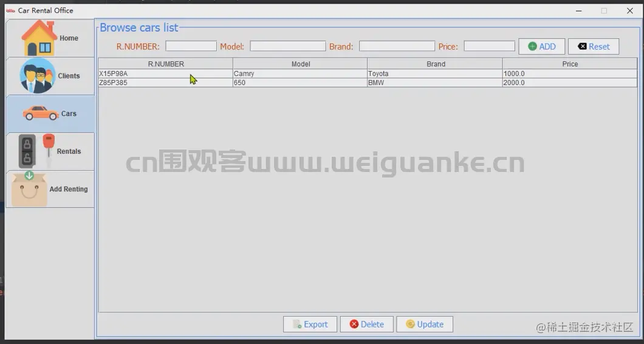Select the Camry model cell
Image resolution: width=644 pixels, height=344 pixels.
pos(300,74)
